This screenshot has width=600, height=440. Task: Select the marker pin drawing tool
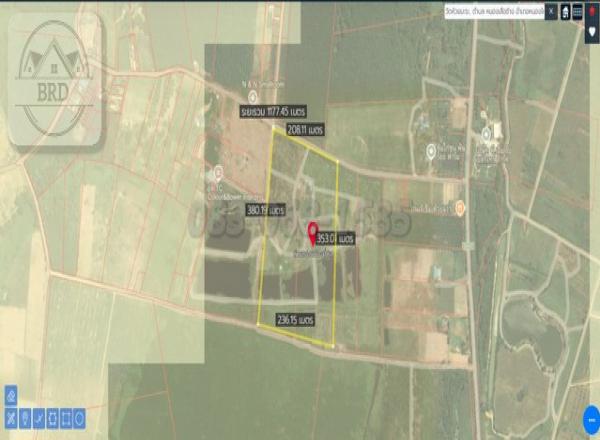click(24, 416)
